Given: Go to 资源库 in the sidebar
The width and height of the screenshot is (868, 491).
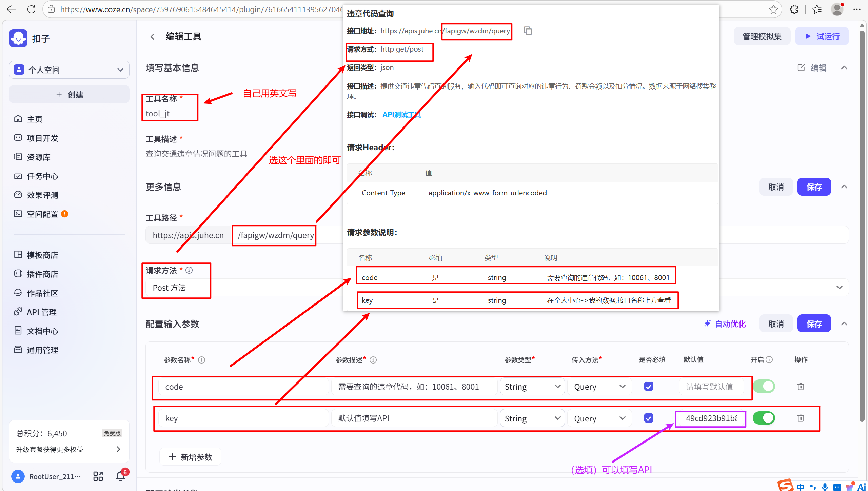Looking at the screenshot, I should 39,157.
